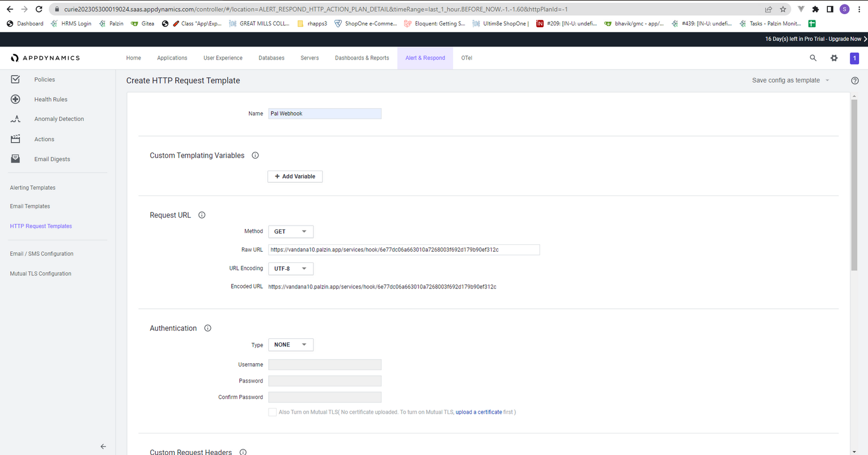The height and width of the screenshot is (455, 868).
Task: Click the AppDynamics logo
Action: coord(45,58)
